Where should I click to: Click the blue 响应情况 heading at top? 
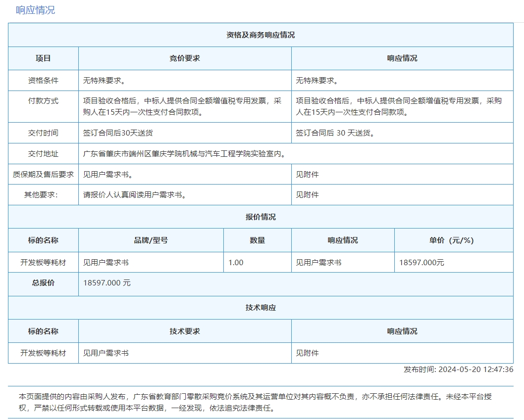pos(35,10)
